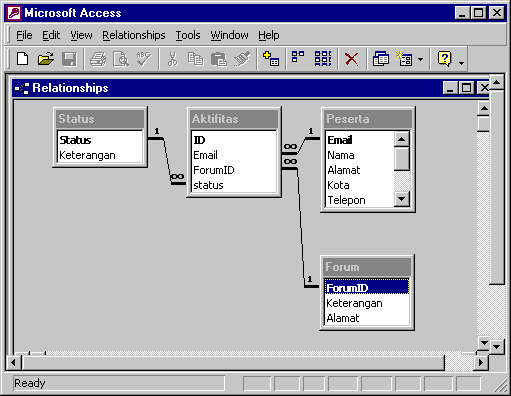Open the New Object dropdown arrow
The image size is (511, 396).
click(x=420, y=60)
